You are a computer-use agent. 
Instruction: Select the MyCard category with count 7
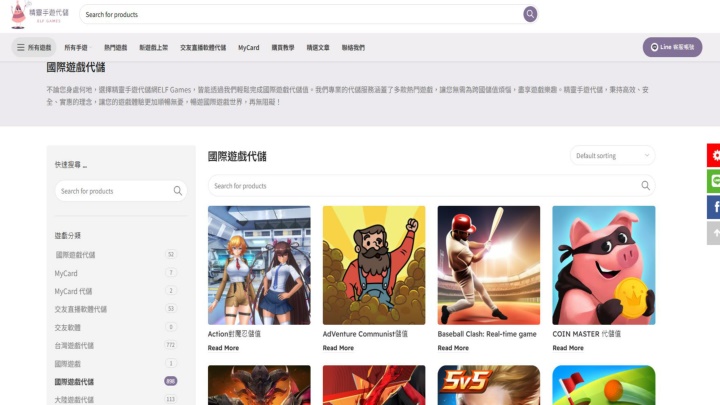(x=66, y=273)
